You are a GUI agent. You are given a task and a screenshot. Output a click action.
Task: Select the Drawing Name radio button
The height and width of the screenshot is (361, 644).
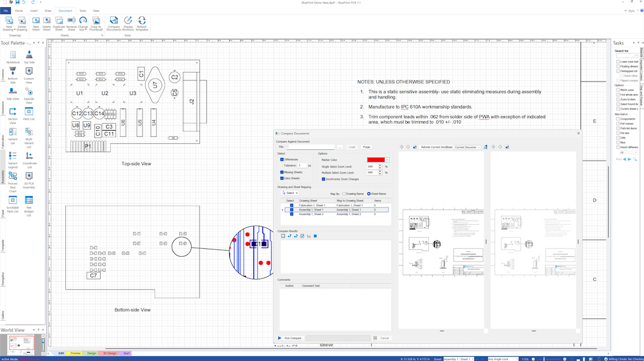pyautogui.click(x=344, y=194)
